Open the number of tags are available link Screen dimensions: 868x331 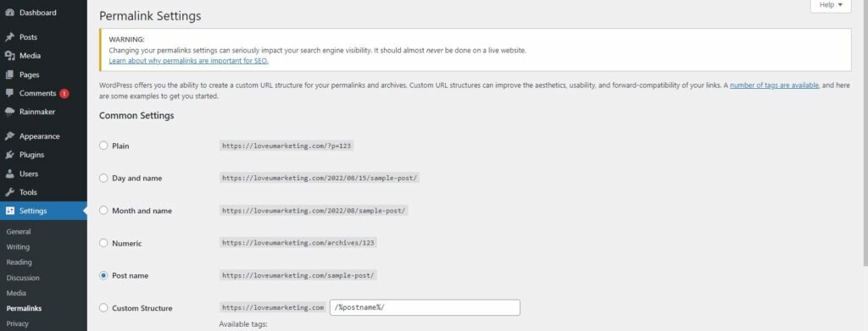pos(774,86)
